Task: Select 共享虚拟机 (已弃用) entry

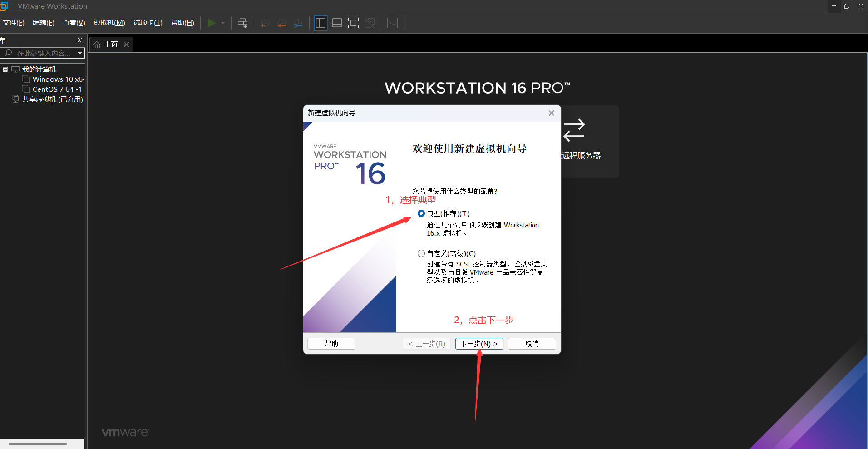Action: (x=53, y=99)
